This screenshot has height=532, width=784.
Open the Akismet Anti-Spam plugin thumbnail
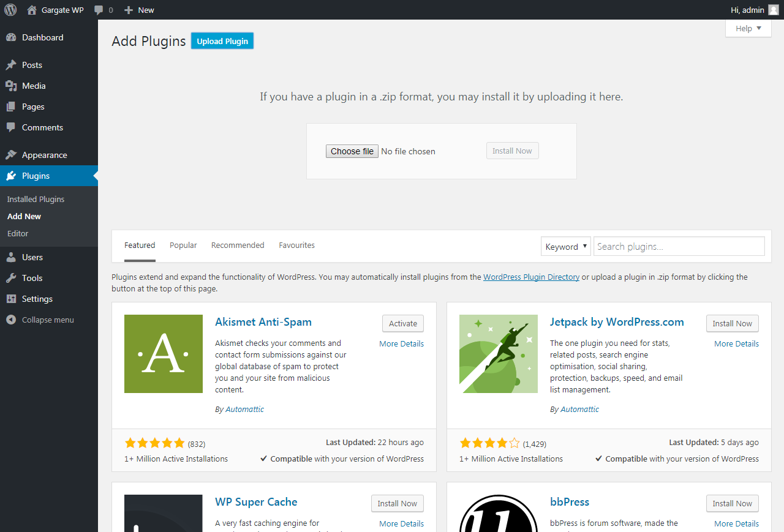point(164,354)
